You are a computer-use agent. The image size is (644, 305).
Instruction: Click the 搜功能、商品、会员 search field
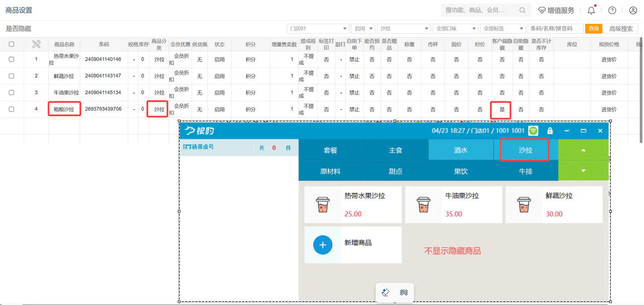tap(485, 10)
